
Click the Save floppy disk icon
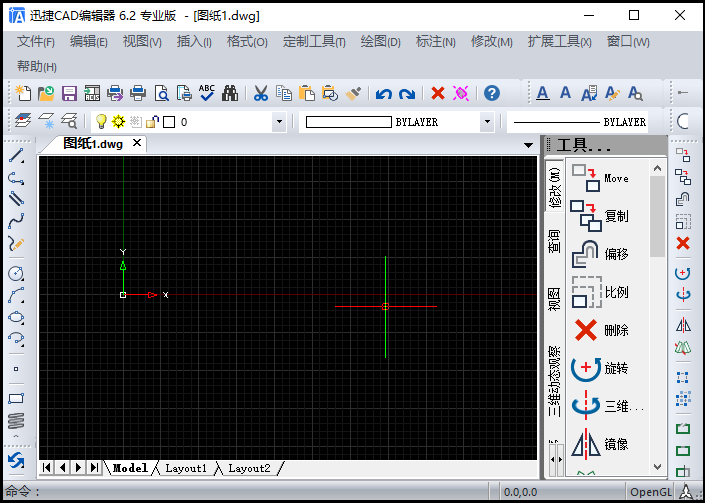pos(69,93)
